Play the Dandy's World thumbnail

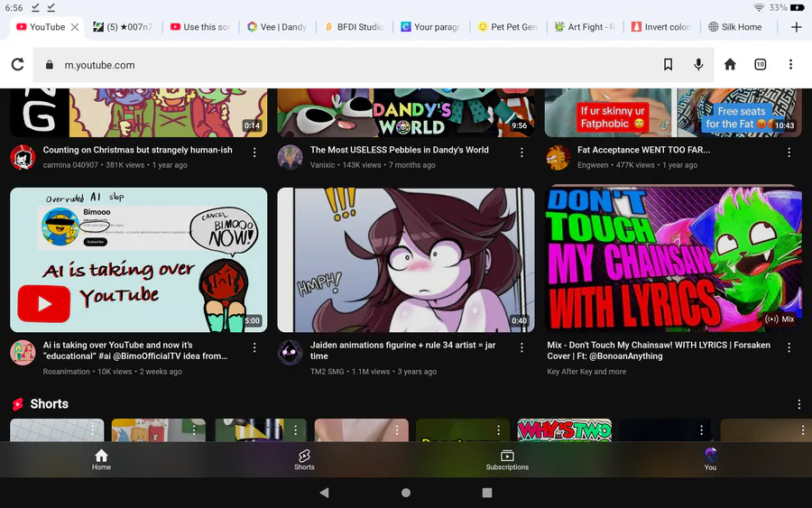406,113
